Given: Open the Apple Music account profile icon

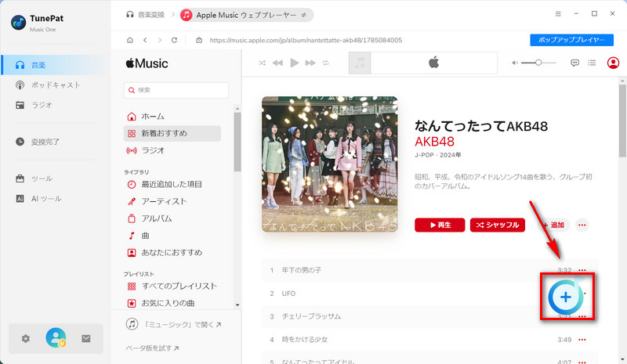Looking at the screenshot, I should coord(613,63).
